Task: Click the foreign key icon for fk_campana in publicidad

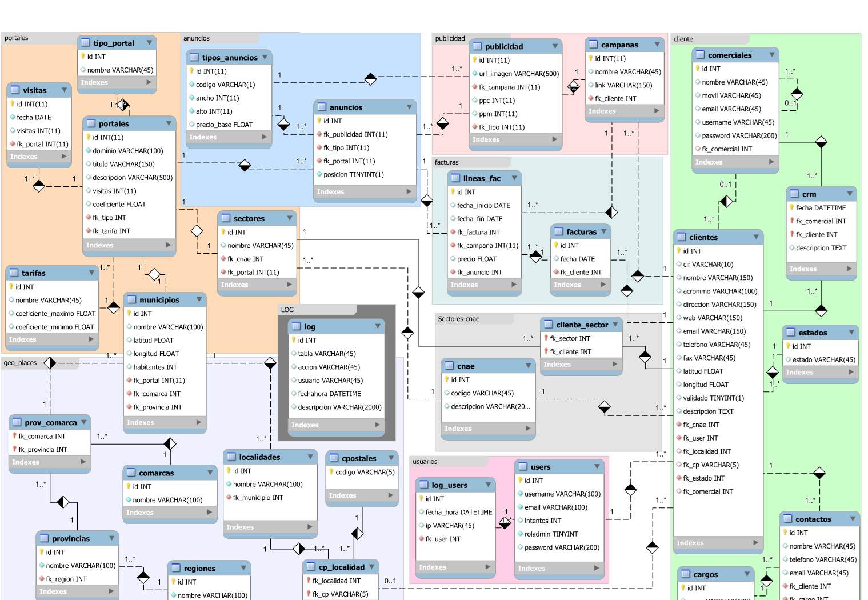Action: (x=474, y=87)
